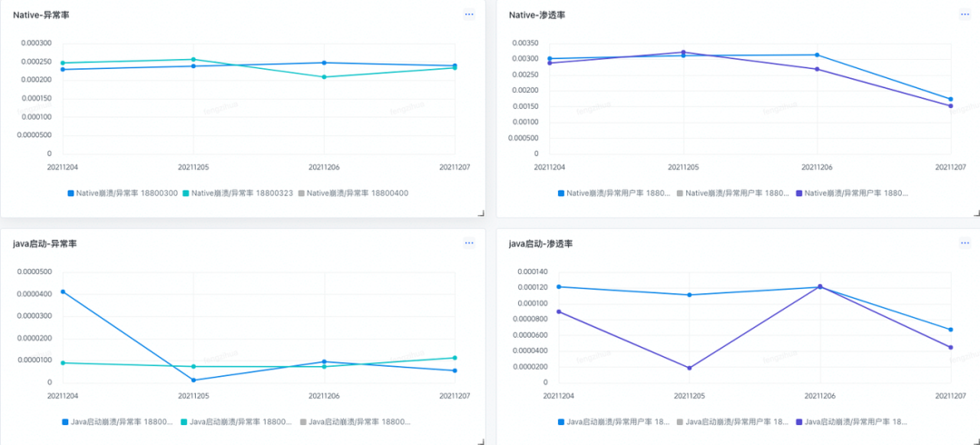This screenshot has width=980, height=445.
Task: Select 20211205 purple data point in java启动-渗透率
Action: click(x=689, y=368)
